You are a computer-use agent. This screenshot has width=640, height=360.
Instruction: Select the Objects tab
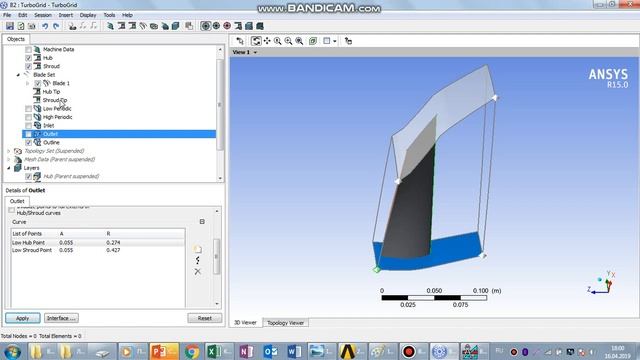16,39
